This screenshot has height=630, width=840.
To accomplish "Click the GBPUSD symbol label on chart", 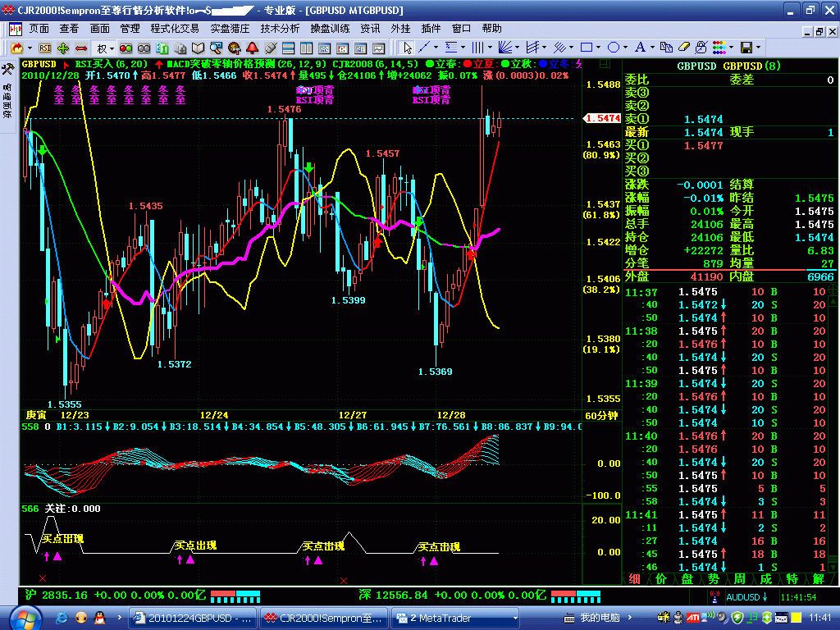I will click(39, 64).
